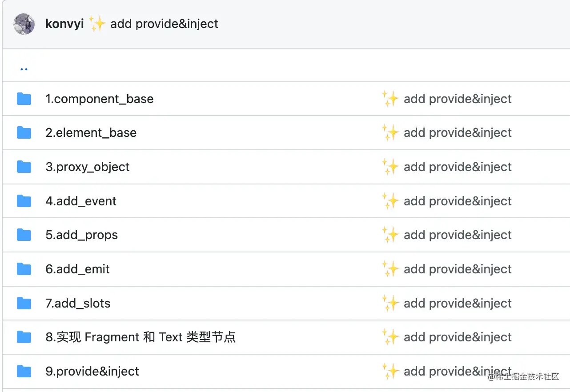570x392 pixels.
Task: Click the folder icon for 5.add_props
Action: (24, 235)
